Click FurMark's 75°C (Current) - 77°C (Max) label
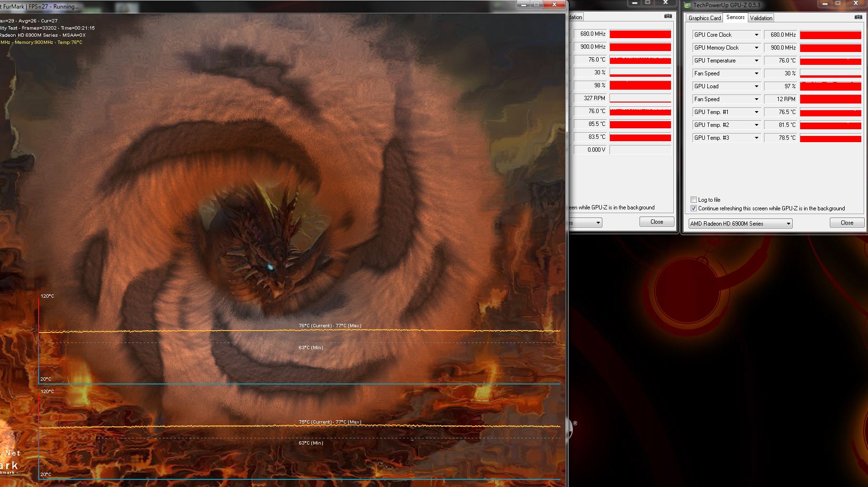The width and height of the screenshot is (868, 487). [x=330, y=422]
